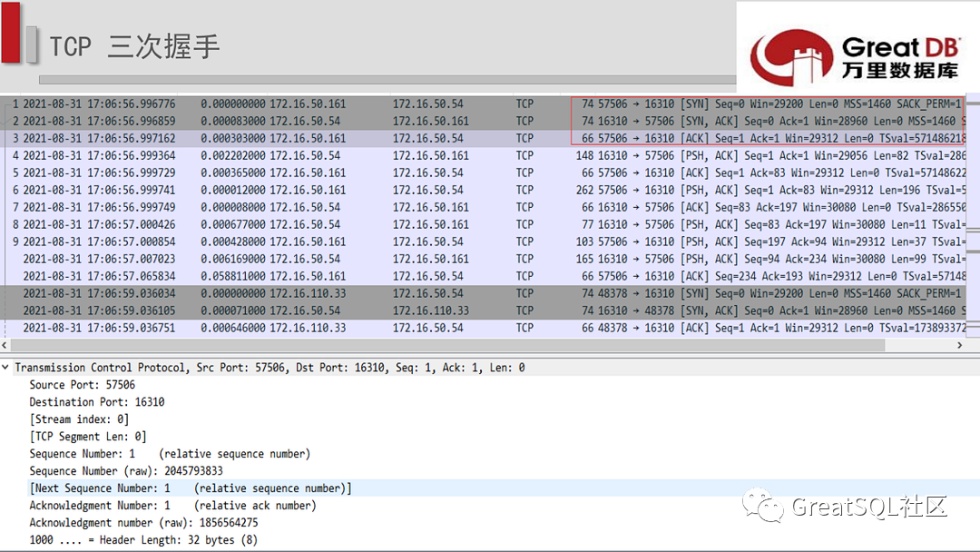Select the Header Length: 32 bytes row
980x552 pixels.
point(143,540)
